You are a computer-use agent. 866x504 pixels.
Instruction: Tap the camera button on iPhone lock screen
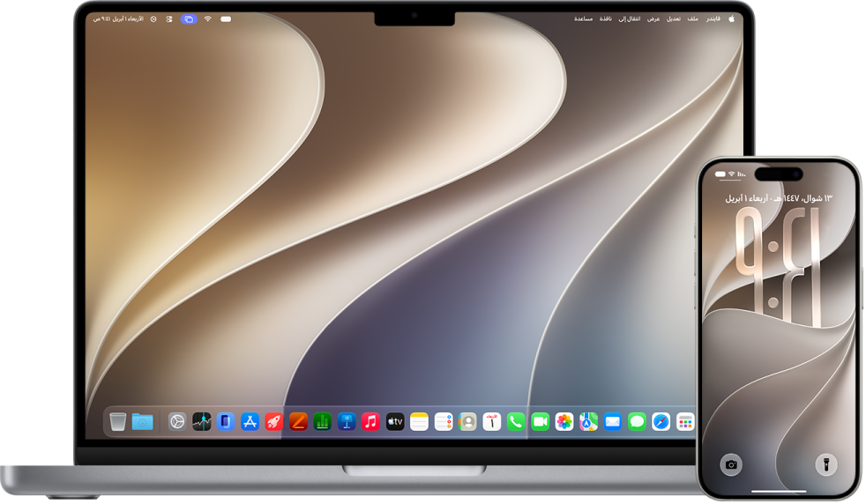[x=731, y=465]
